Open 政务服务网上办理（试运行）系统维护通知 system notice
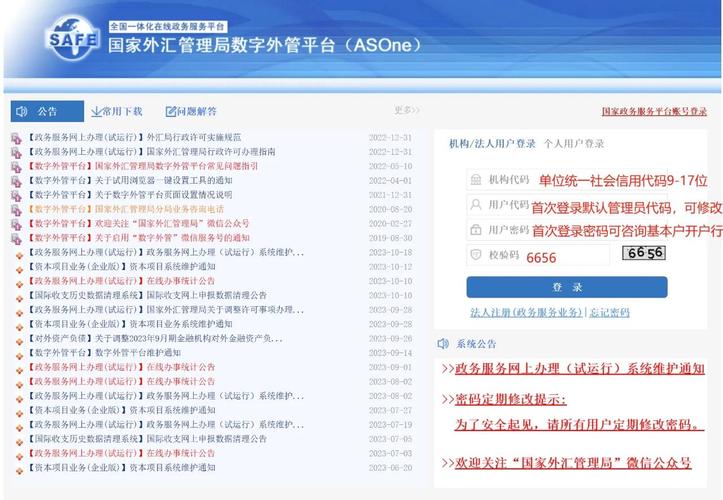 [580, 369]
